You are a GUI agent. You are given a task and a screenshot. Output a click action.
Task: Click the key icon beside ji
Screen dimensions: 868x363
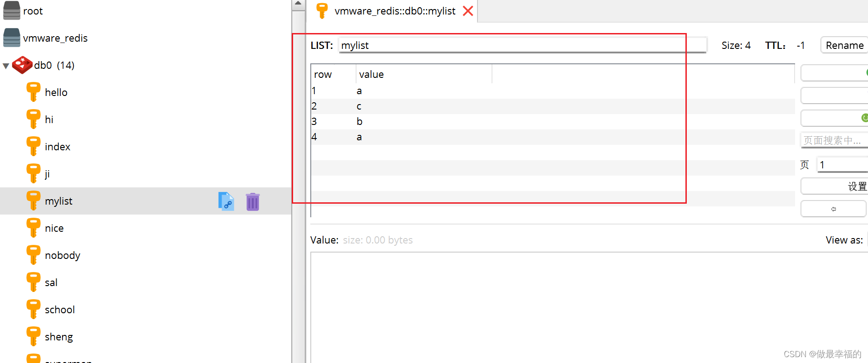33,173
